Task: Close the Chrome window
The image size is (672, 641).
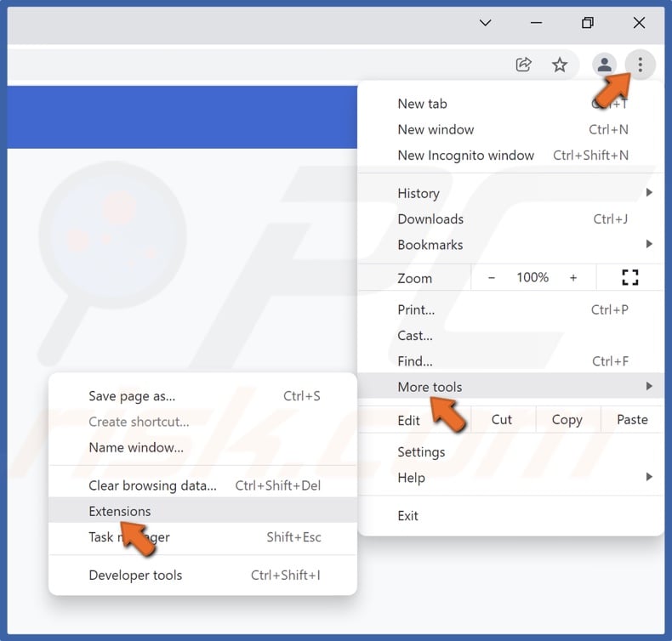Action: coord(639,23)
